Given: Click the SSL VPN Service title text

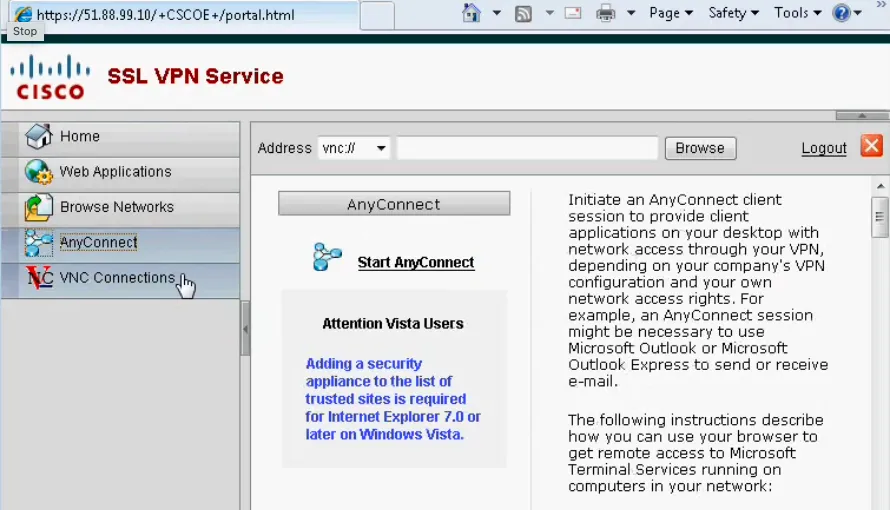Looking at the screenshot, I should 195,76.
